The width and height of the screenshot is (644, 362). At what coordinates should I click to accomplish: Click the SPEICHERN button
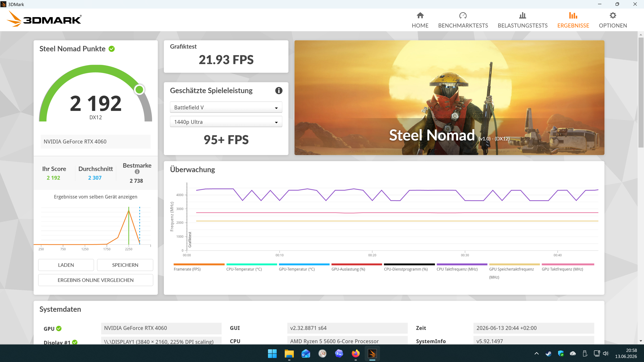tap(125, 265)
